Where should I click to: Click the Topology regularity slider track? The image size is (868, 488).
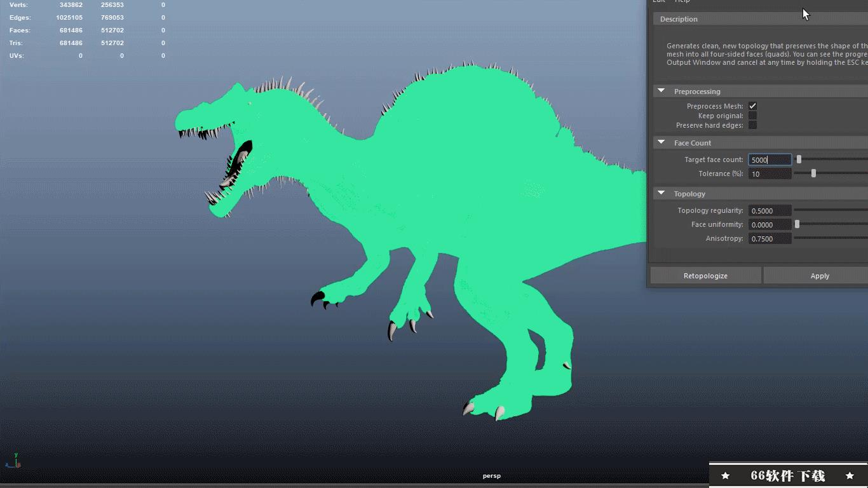point(831,210)
